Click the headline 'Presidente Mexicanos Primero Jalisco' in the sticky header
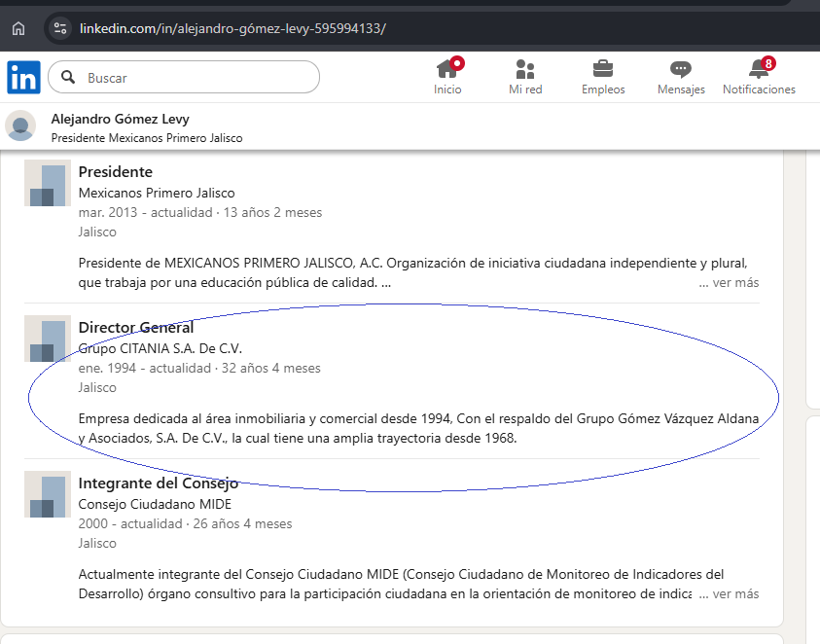Screen dimensions: 820x644 pos(147,138)
